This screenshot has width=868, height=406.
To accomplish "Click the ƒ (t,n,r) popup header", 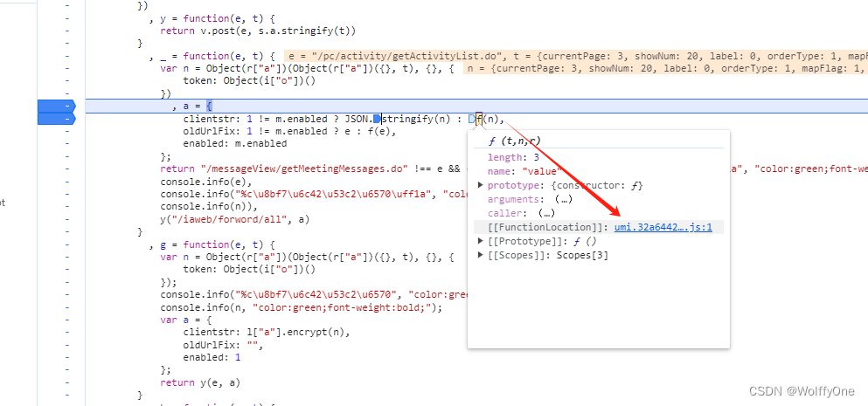I will (x=516, y=141).
